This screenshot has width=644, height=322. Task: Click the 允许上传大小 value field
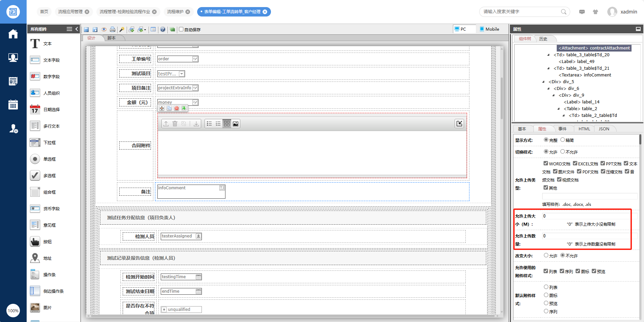point(590,216)
